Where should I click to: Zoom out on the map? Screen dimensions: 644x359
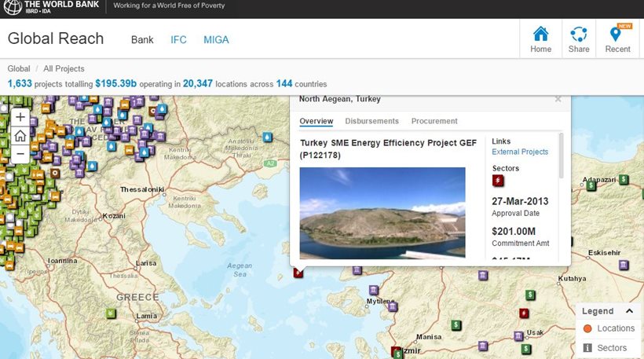[x=20, y=153]
